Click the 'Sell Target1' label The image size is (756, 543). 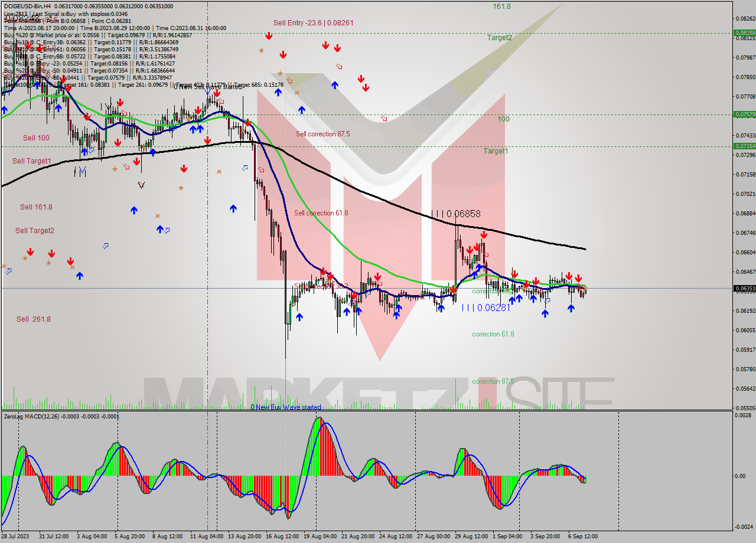coord(32,161)
